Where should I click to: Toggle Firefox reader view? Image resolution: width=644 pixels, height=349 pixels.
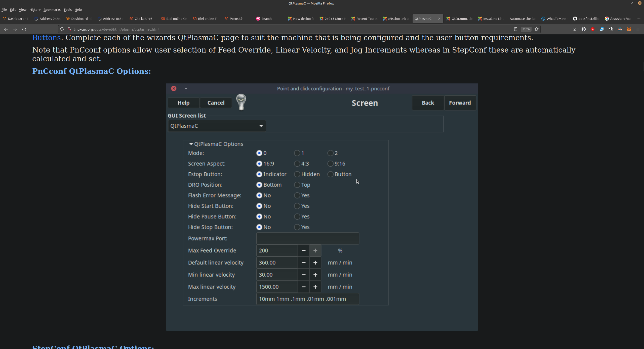515,29
